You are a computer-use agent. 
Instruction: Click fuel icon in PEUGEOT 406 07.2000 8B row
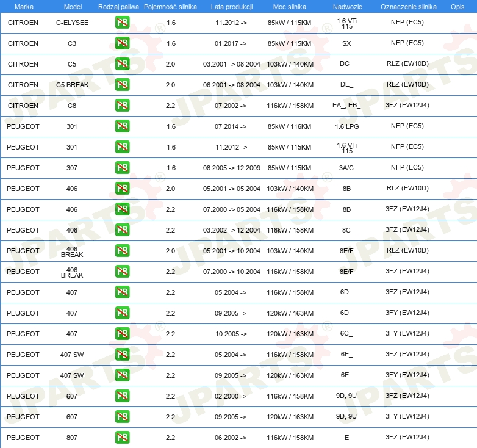tap(122, 209)
